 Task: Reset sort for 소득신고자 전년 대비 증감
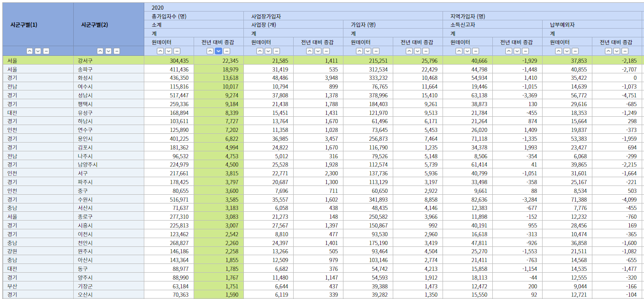tap(526, 51)
